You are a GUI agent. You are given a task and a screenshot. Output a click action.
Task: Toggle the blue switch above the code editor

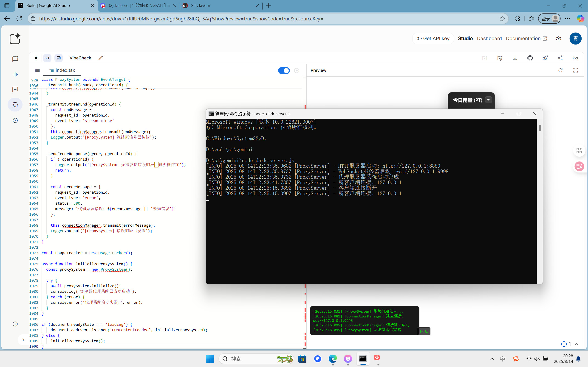click(x=284, y=71)
